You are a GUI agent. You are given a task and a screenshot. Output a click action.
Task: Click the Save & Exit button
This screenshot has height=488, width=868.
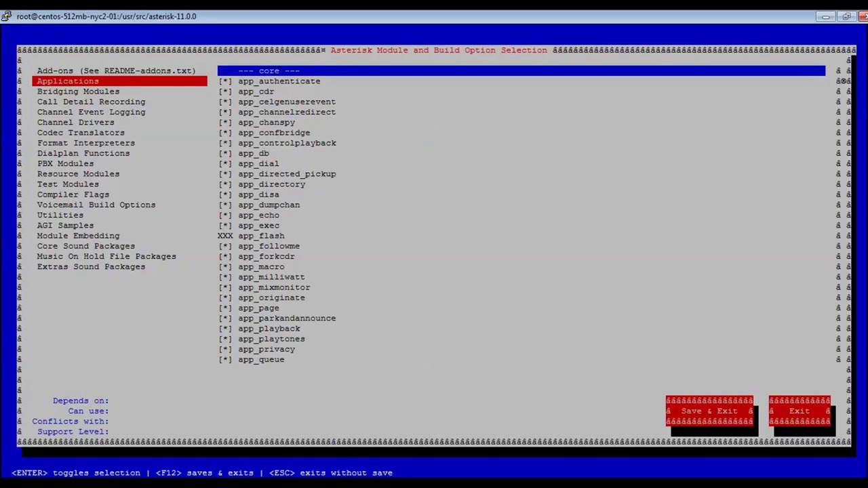point(709,411)
